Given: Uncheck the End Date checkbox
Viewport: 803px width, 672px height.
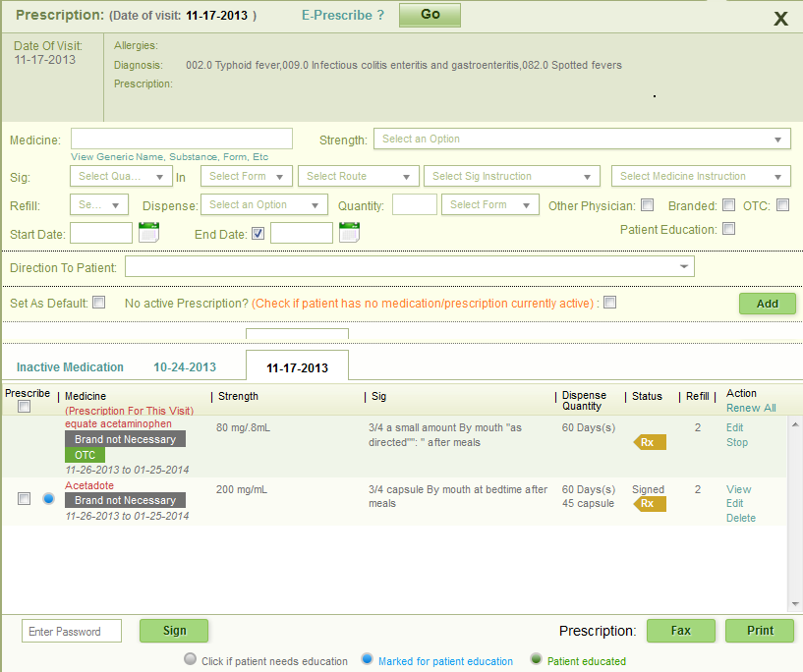Looking at the screenshot, I should pos(258,234).
